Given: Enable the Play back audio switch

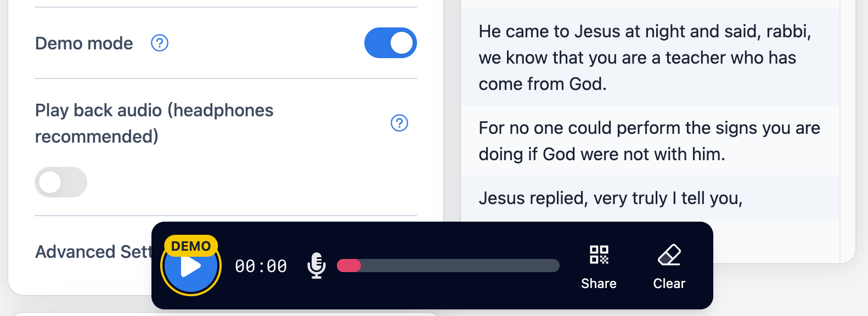Looking at the screenshot, I should click(x=61, y=182).
